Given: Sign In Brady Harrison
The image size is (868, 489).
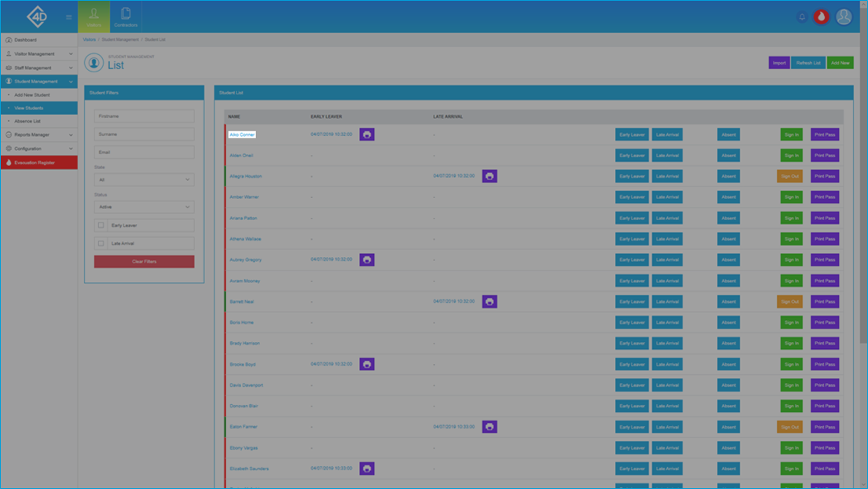Looking at the screenshot, I should pyautogui.click(x=792, y=344).
